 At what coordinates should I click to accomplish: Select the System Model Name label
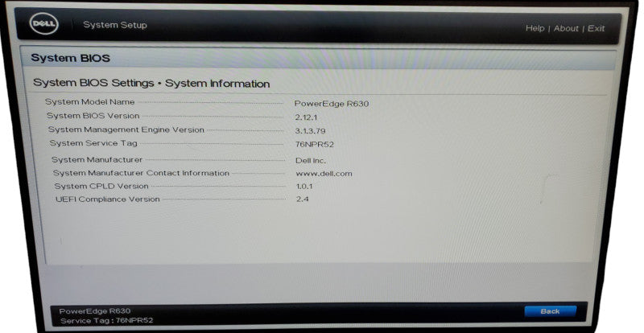pyautogui.click(x=90, y=102)
